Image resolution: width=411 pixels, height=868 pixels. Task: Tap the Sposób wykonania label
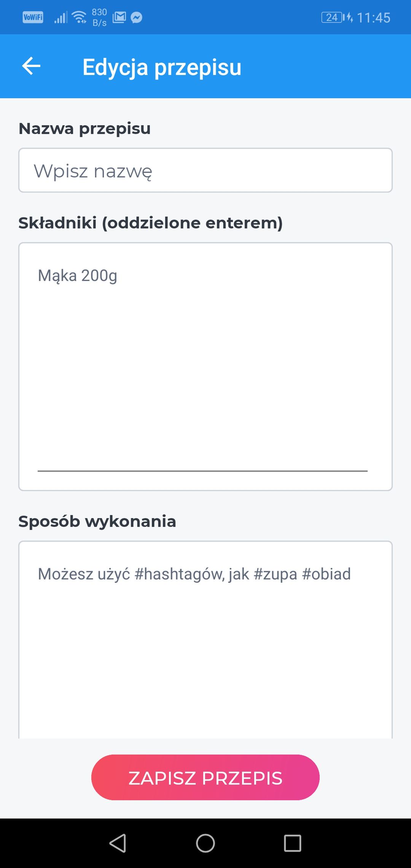tap(97, 522)
